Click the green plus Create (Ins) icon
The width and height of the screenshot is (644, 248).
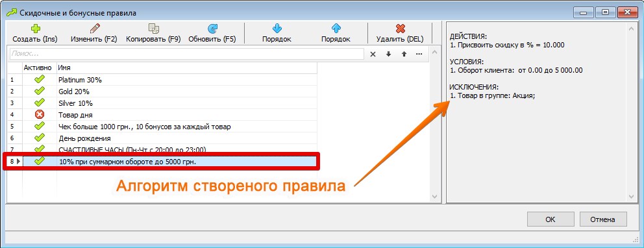(x=35, y=29)
